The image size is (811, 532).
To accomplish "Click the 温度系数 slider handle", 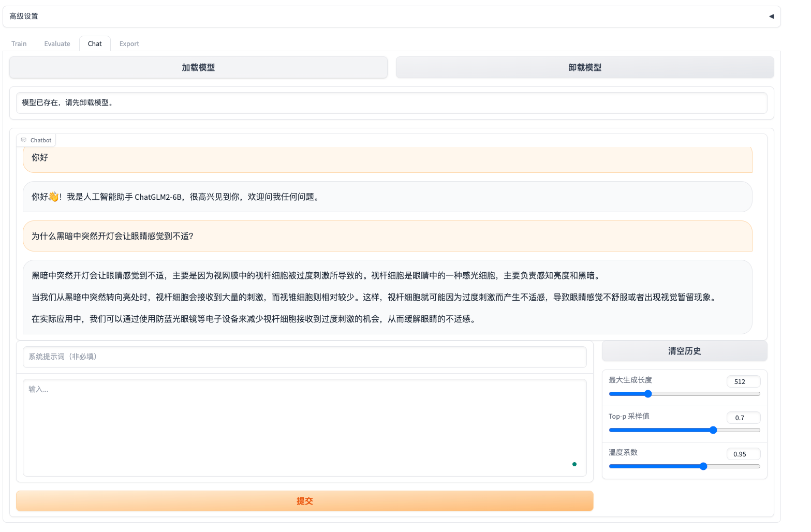I will point(703,466).
